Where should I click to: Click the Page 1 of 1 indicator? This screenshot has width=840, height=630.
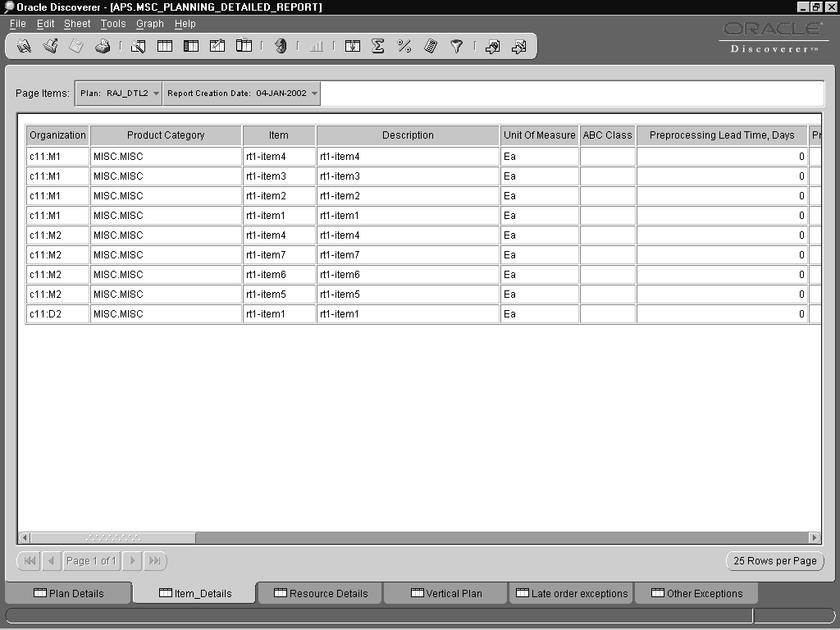tap(91, 561)
